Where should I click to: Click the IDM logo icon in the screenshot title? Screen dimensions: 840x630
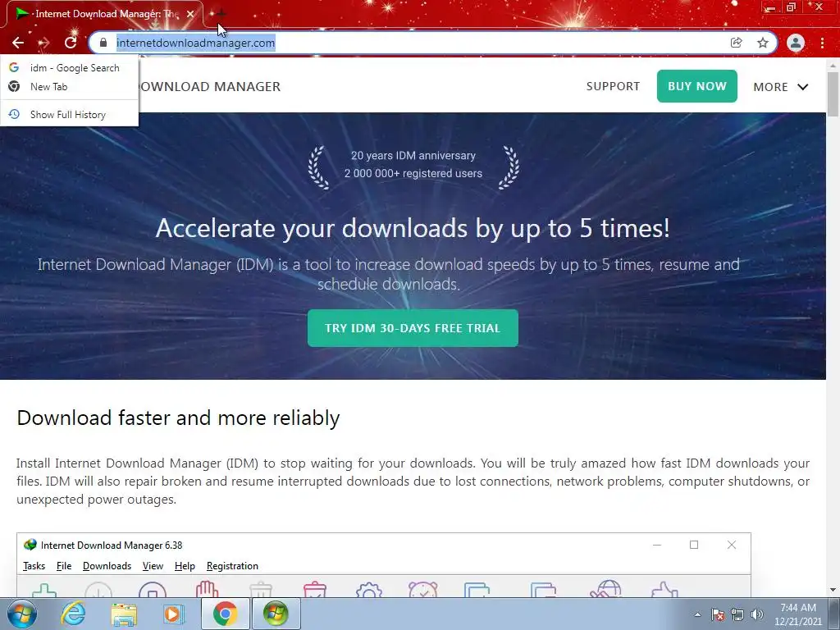tap(30, 545)
